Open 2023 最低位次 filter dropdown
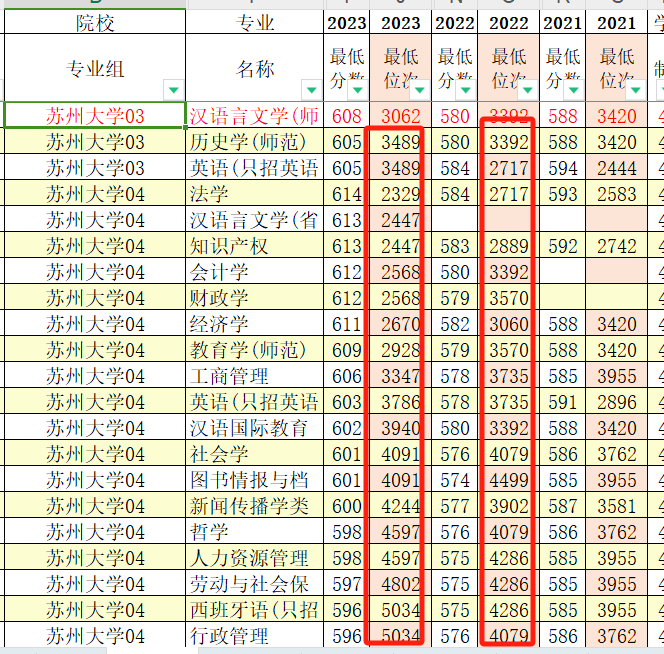Image resolution: width=664 pixels, height=654 pixels. pyautogui.click(x=420, y=89)
